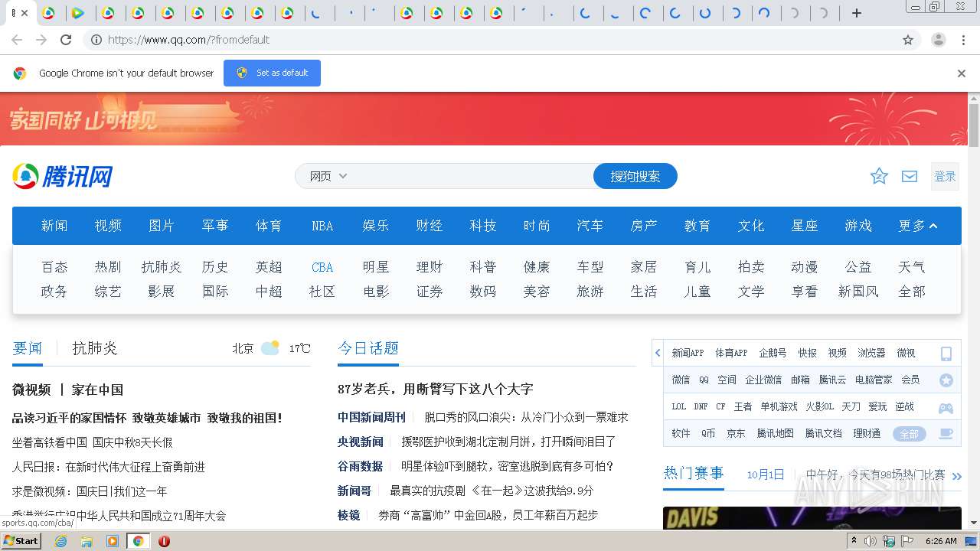Click the favorites star icon near login
The height and width of the screenshot is (551, 980).
(x=879, y=176)
